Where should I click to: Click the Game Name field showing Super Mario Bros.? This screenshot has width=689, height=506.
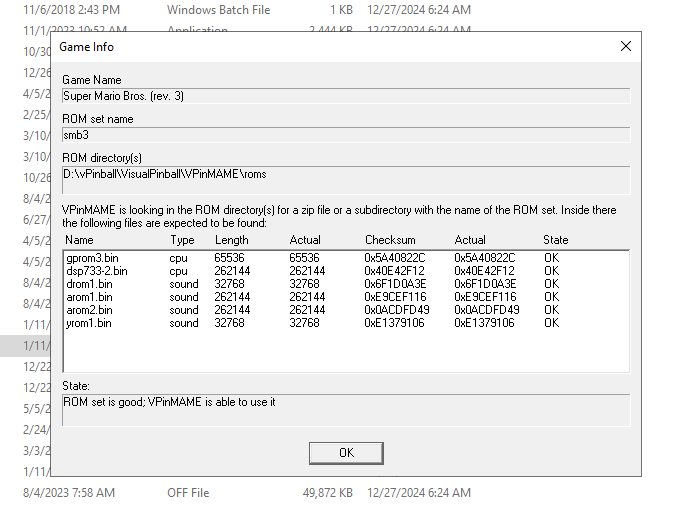[x=346, y=96]
